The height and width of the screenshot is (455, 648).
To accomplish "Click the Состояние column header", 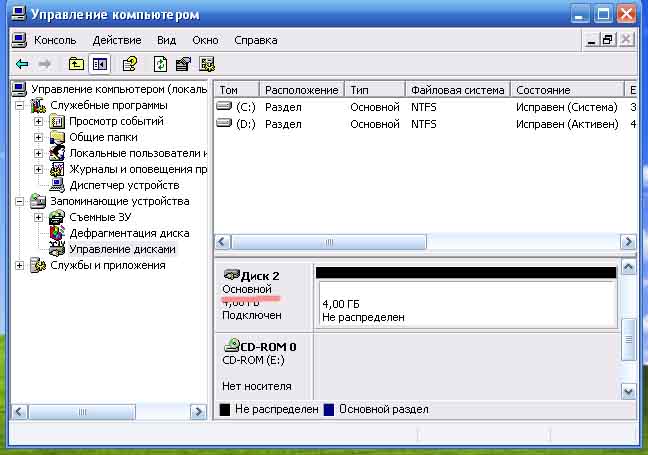I will point(567,90).
